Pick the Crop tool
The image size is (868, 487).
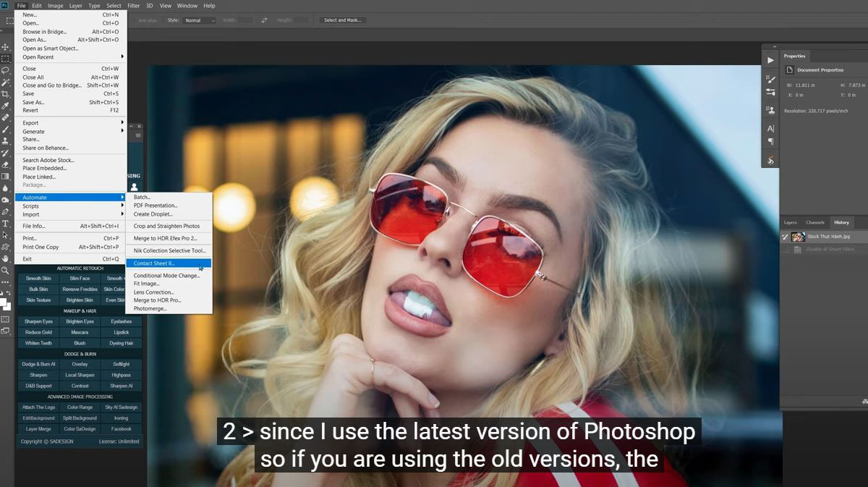tap(6, 94)
